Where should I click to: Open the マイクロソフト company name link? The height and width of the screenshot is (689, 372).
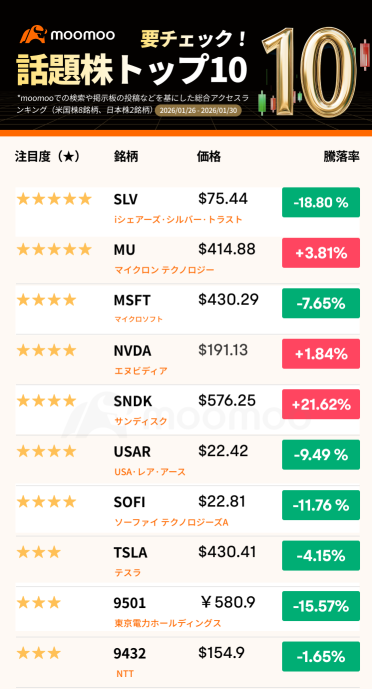click(138, 319)
